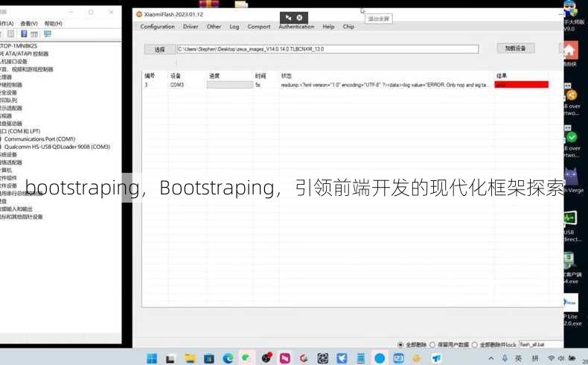Open the Configuration menu in XiaomiFlash

coord(158,27)
